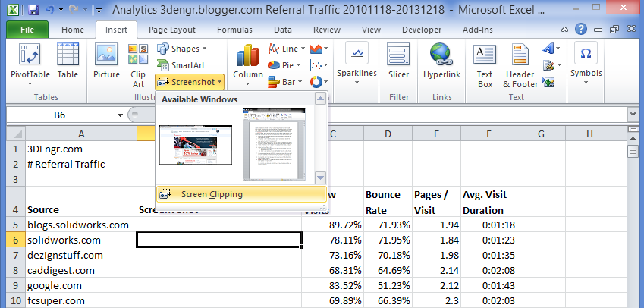Expand the Name Box dropdown arrow

coord(120,115)
